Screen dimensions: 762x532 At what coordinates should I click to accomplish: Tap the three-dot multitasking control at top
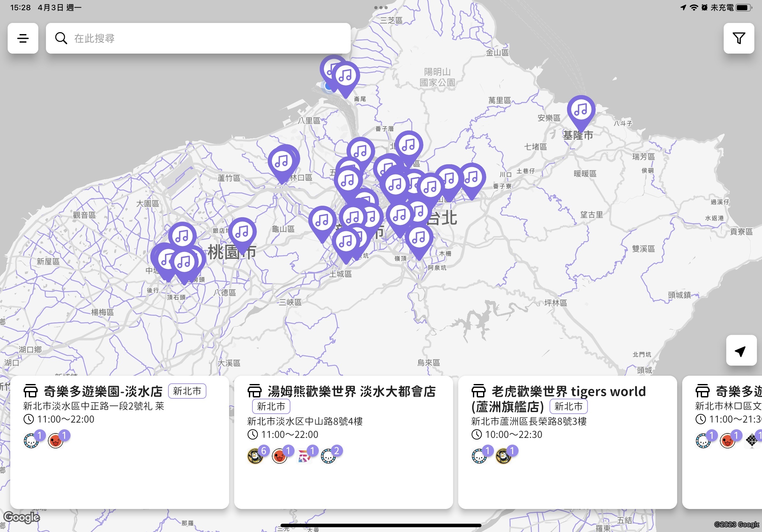[x=381, y=7]
